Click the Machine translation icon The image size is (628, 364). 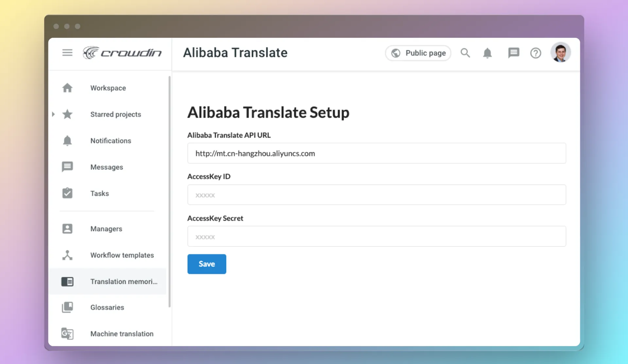(67, 334)
